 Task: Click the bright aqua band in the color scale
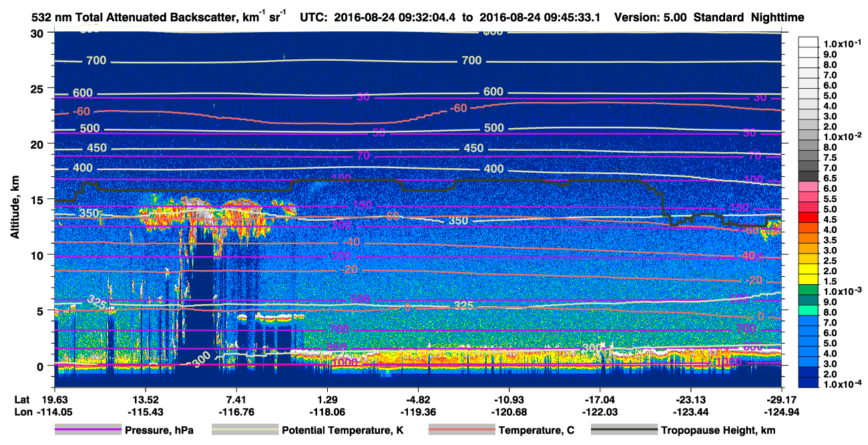[x=809, y=309]
